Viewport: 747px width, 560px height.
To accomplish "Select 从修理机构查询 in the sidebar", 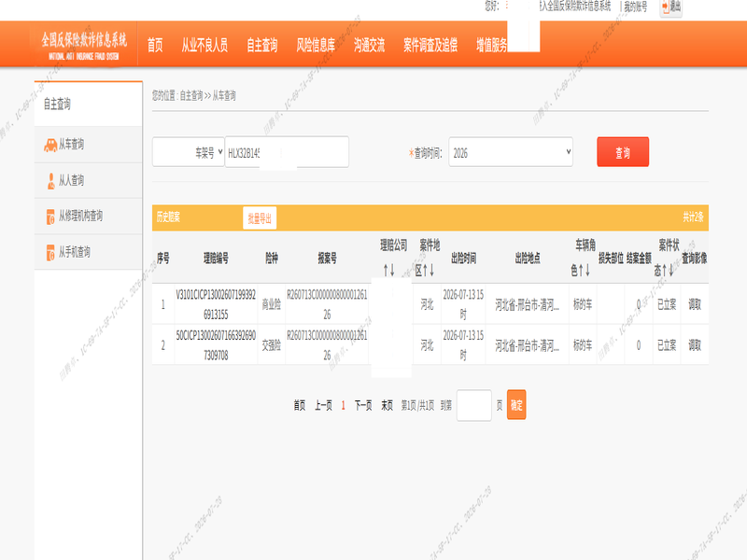I will 88,217.
